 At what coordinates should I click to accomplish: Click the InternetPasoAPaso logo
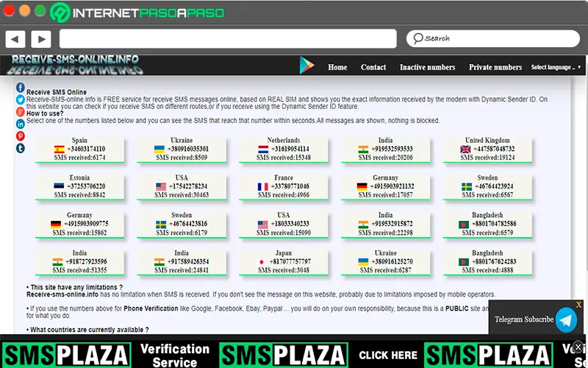(137, 13)
